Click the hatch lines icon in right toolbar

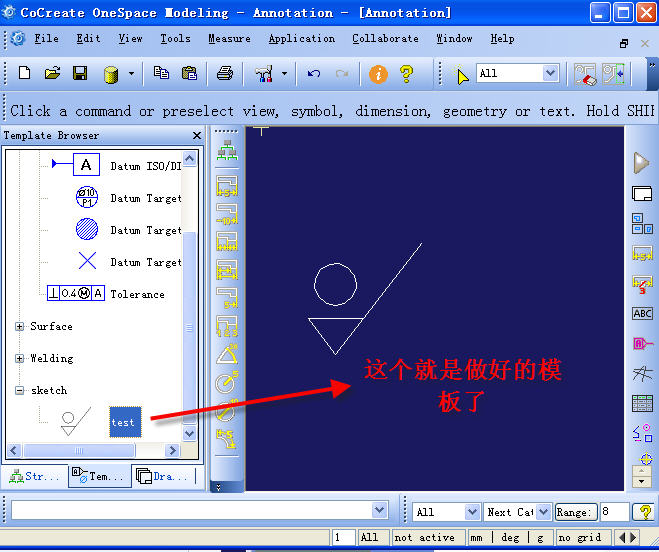coord(642,373)
